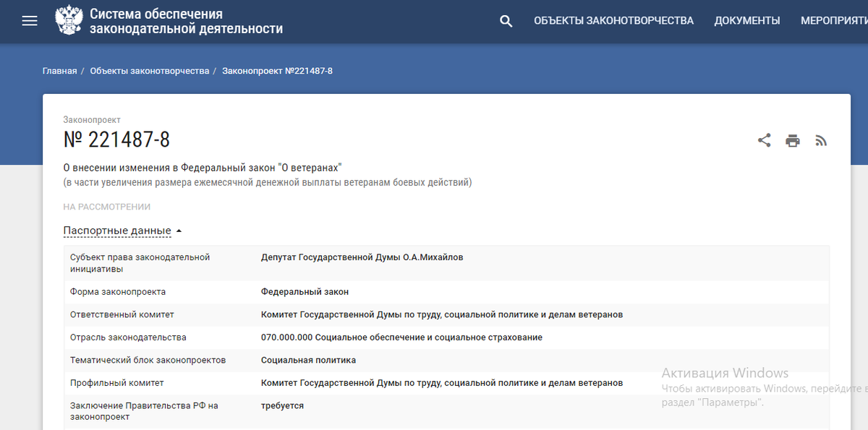Click the Профильный комитет value
The width and height of the screenshot is (868, 430).
(442, 383)
